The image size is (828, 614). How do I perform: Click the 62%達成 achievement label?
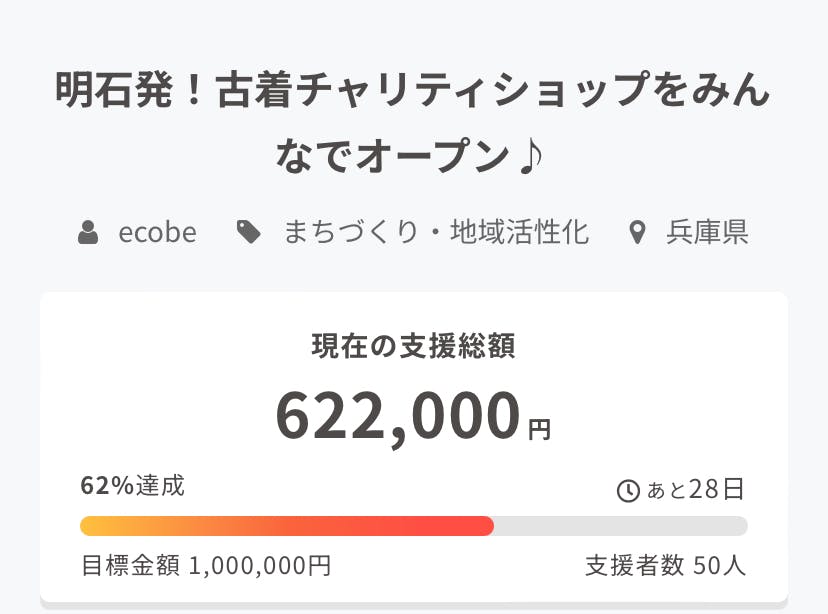click(x=132, y=487)
